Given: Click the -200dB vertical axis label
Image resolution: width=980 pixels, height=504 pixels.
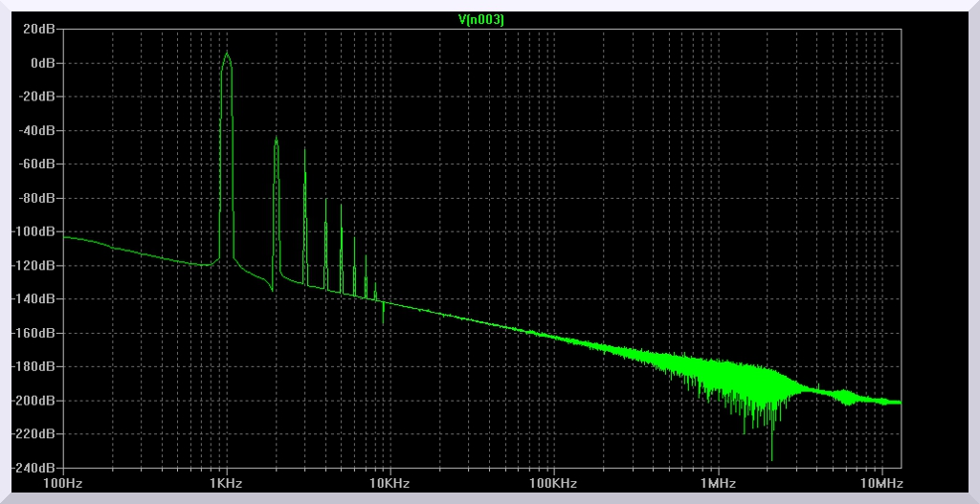Looking at the screenshot, I should 34,401.
